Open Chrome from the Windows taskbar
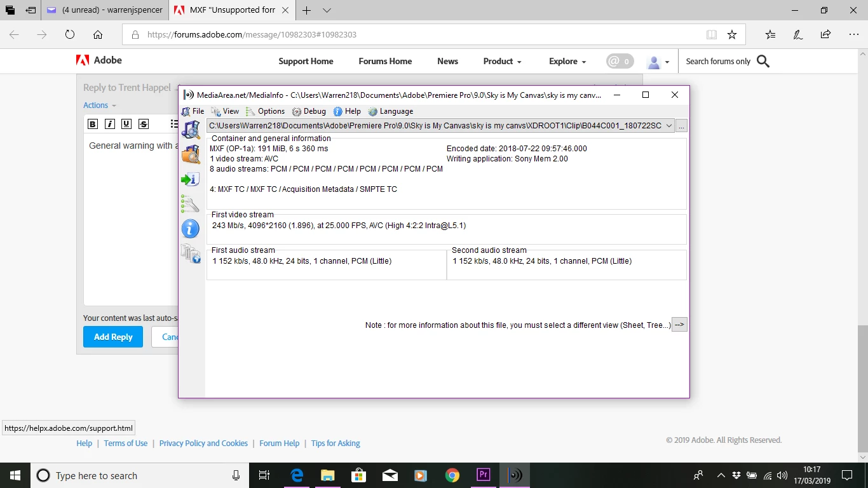The image size is (868, 488). point(452,475)
